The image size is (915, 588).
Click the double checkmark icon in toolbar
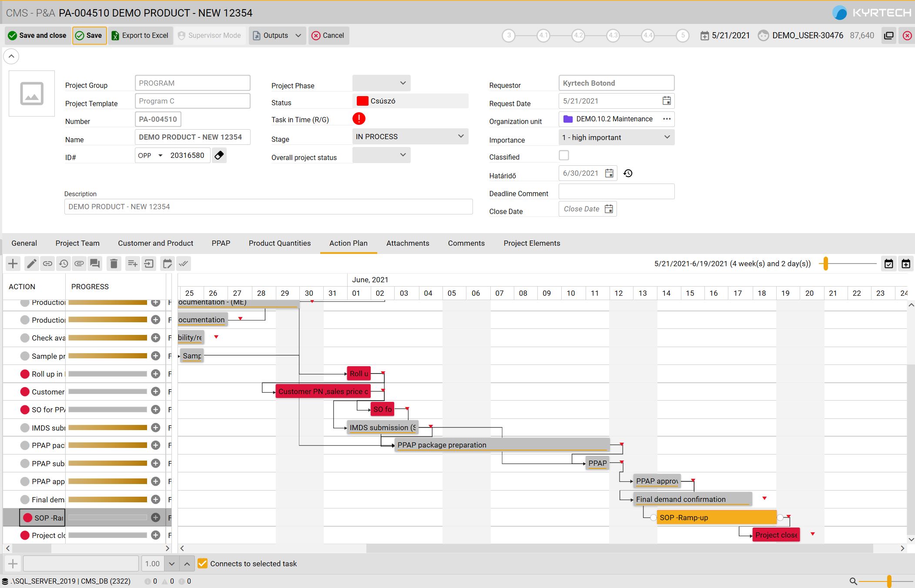pos(184,264)
